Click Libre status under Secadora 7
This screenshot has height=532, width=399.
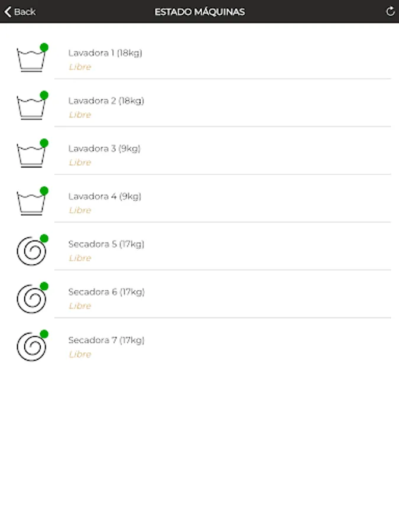(80, 354)
